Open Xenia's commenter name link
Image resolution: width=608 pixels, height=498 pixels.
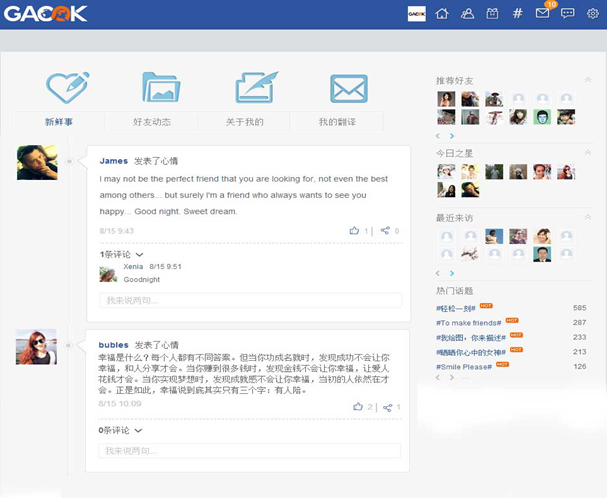coord(133,266)
